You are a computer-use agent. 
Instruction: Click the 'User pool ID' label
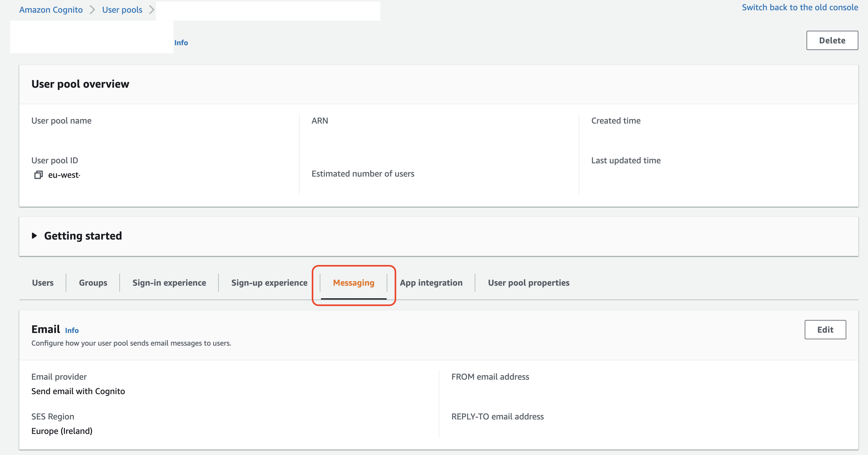[55, 160]
